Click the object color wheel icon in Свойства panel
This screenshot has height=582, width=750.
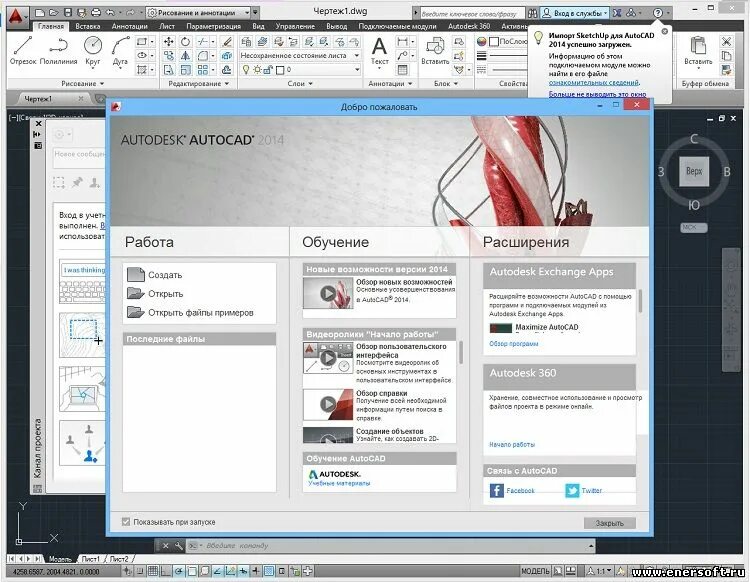click(x=482, y=42)
